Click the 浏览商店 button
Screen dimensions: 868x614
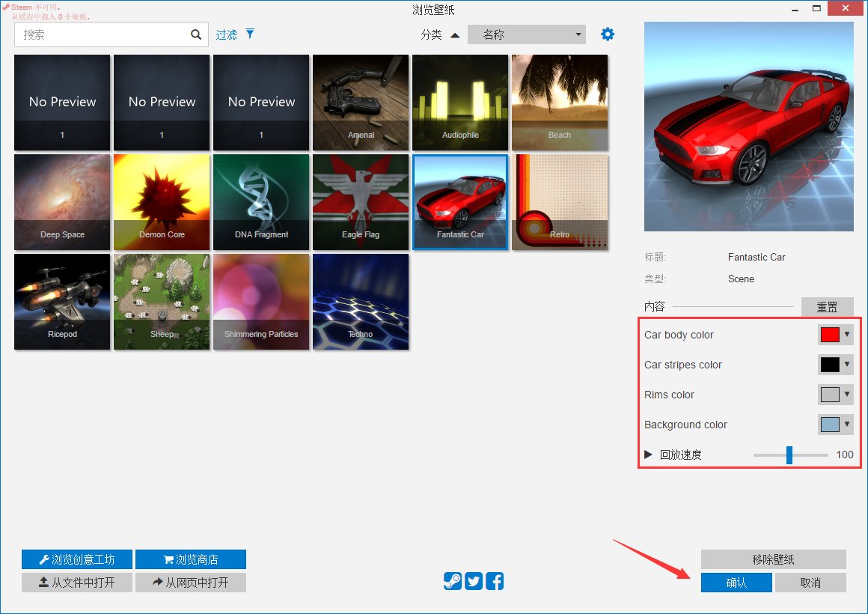coord(191,559)
